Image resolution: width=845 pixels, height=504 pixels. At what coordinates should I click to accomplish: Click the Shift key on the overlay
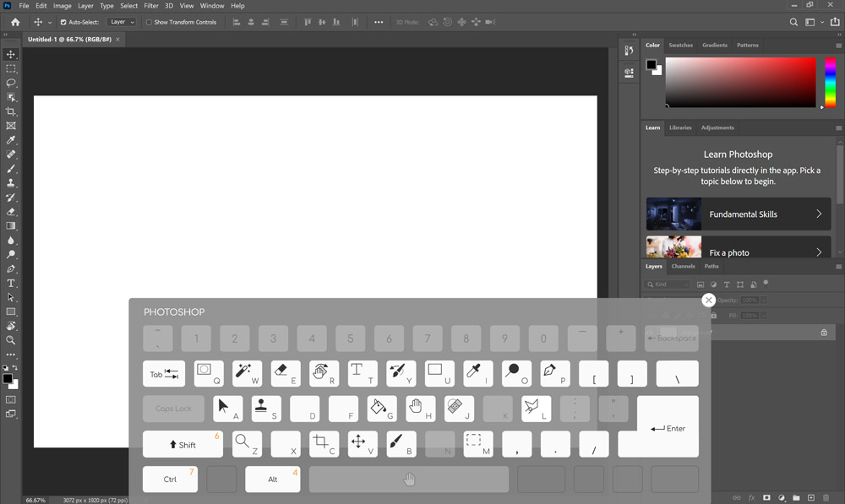coord(183,444)
